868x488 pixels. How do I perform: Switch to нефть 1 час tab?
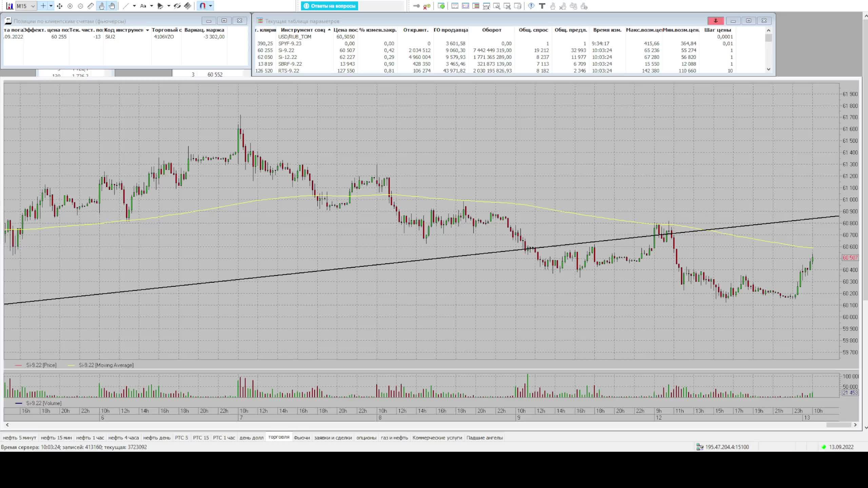click(x=90, y=438)
